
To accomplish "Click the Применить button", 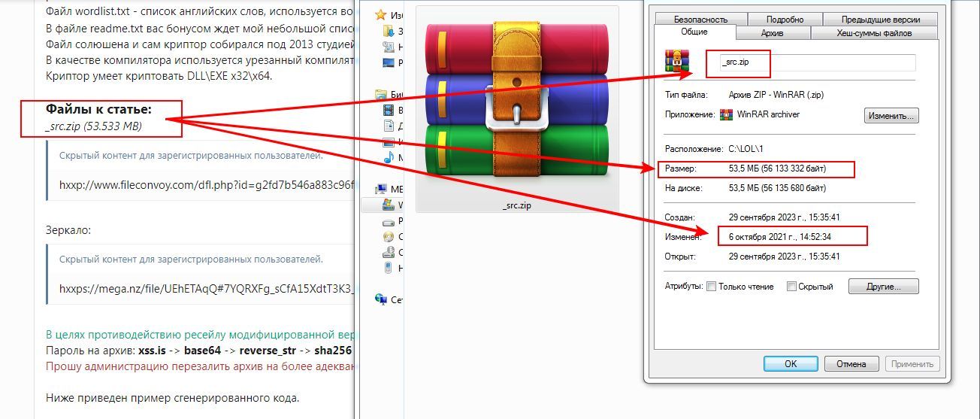I will 912,364.
